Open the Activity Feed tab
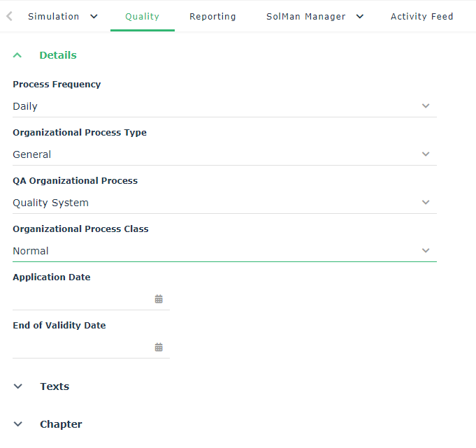 pos(421,16)
